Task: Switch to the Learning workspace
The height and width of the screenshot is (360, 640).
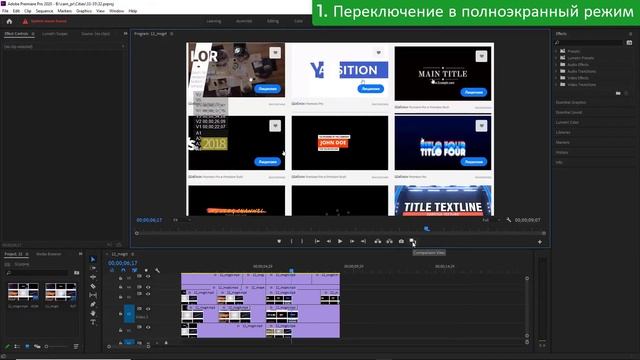Action: [213, 21]
